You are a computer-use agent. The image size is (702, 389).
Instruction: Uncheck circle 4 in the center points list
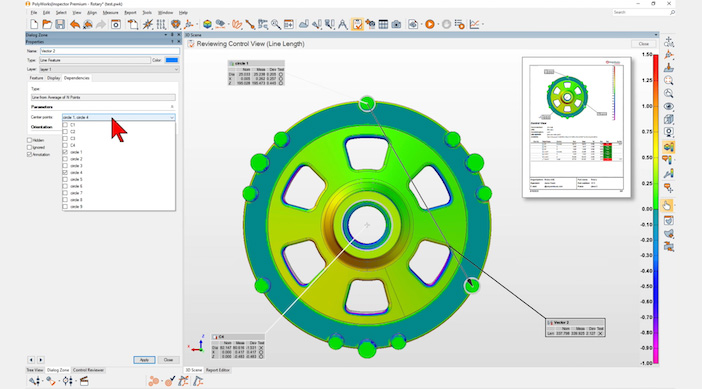pos(65,172)
